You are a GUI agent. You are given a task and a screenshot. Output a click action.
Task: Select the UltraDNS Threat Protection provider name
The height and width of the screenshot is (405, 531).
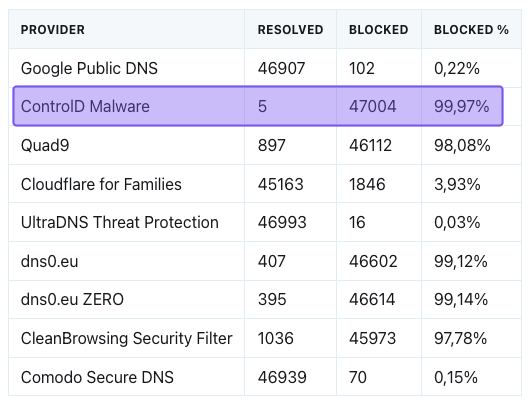click(x=120, y=222)
